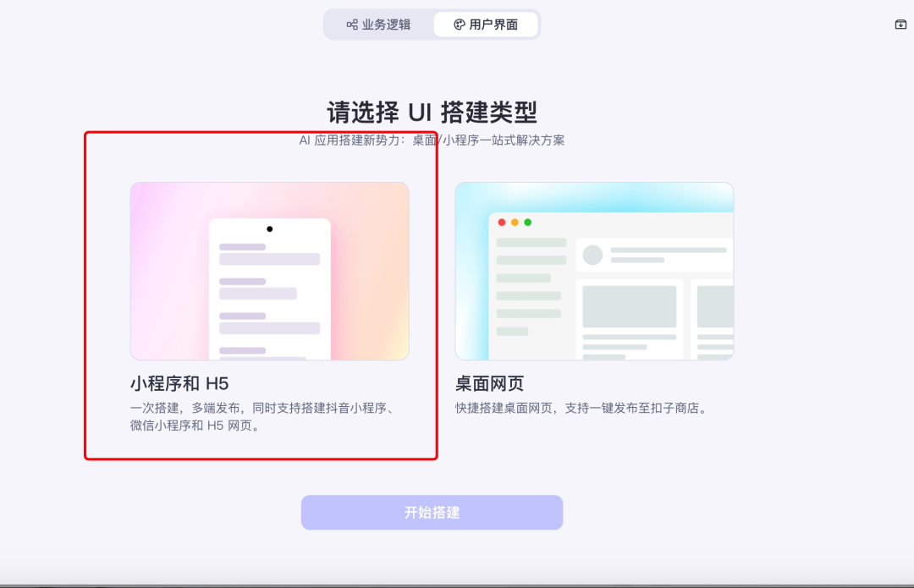
Task: Choose the 小程序和 H5 title option
Action: pos(179,383)
